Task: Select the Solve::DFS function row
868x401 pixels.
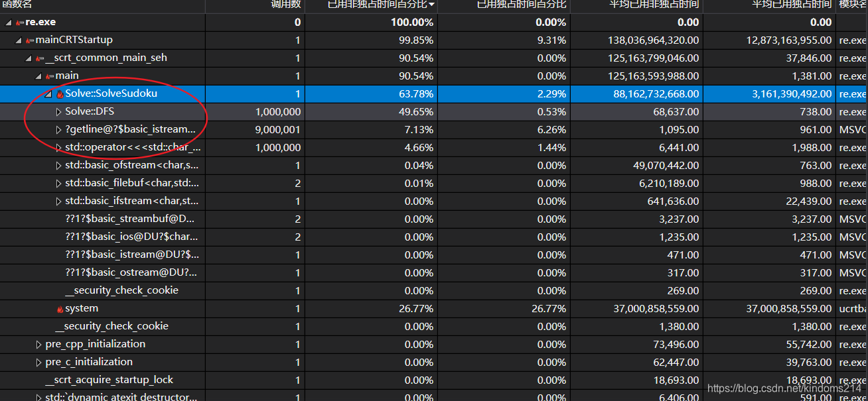Action: (434, 111)
